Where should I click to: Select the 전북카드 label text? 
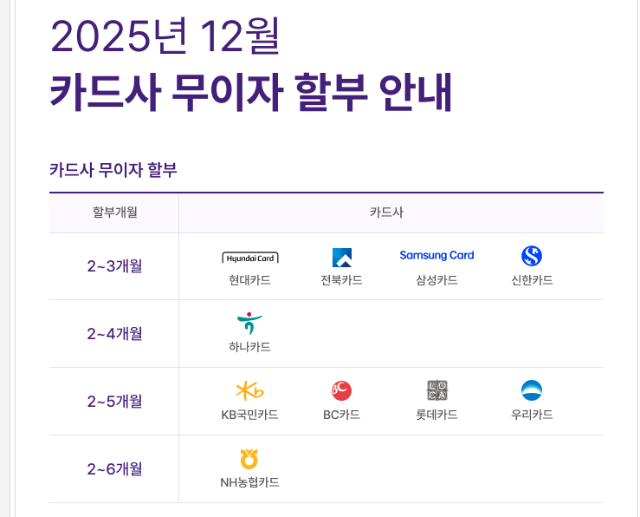point(342,280)
